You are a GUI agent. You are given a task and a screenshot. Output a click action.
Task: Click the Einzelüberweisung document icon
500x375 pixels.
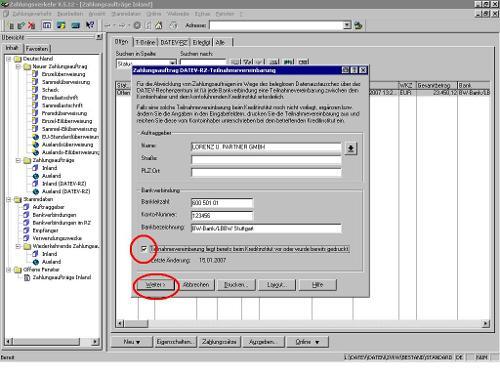tap(35, 74)
